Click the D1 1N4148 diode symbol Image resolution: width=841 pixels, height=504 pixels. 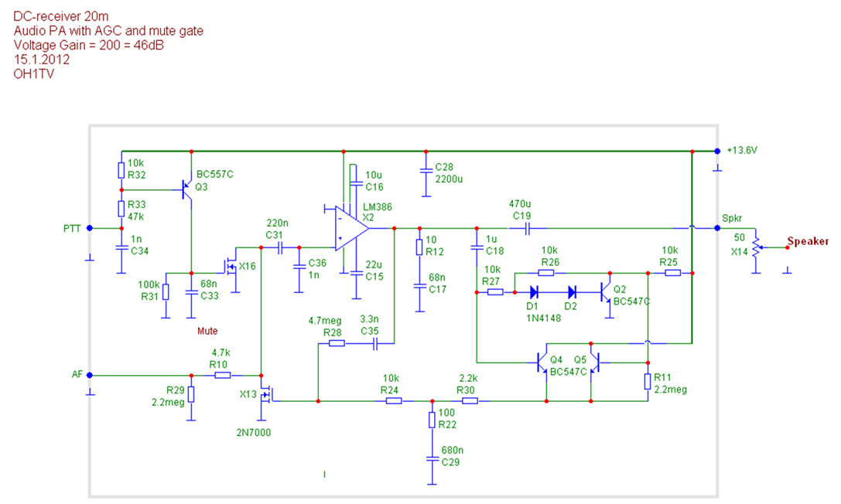(x=534, y=292)
